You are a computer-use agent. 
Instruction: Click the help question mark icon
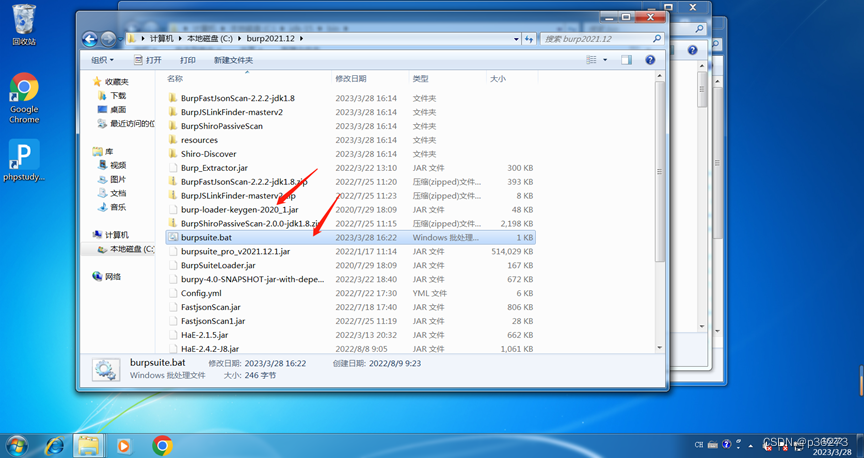[650, 60]
